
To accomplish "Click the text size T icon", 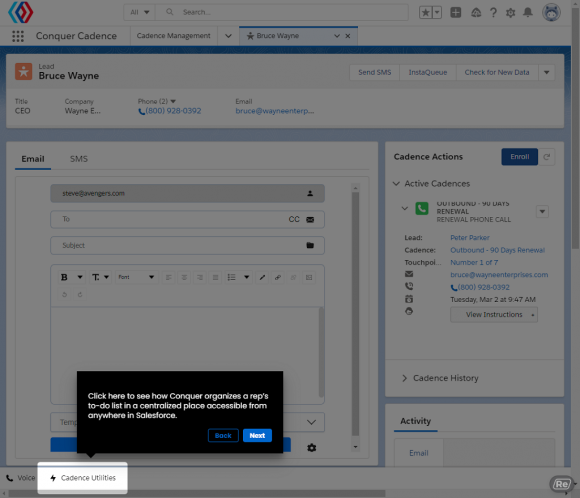I will pyautogui.click(x=95, y=277).
